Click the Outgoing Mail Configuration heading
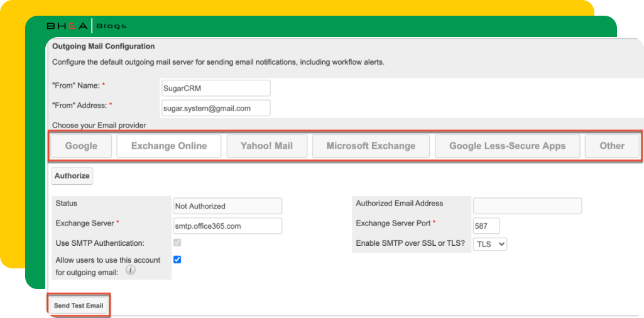Screen dimensions: 644x318 [x=104, y=47]
